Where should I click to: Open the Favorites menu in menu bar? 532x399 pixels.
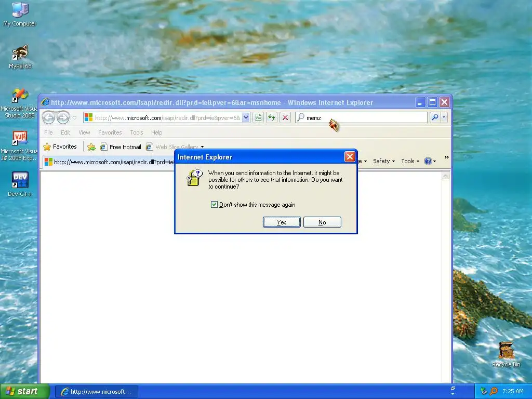click(110, 132)
